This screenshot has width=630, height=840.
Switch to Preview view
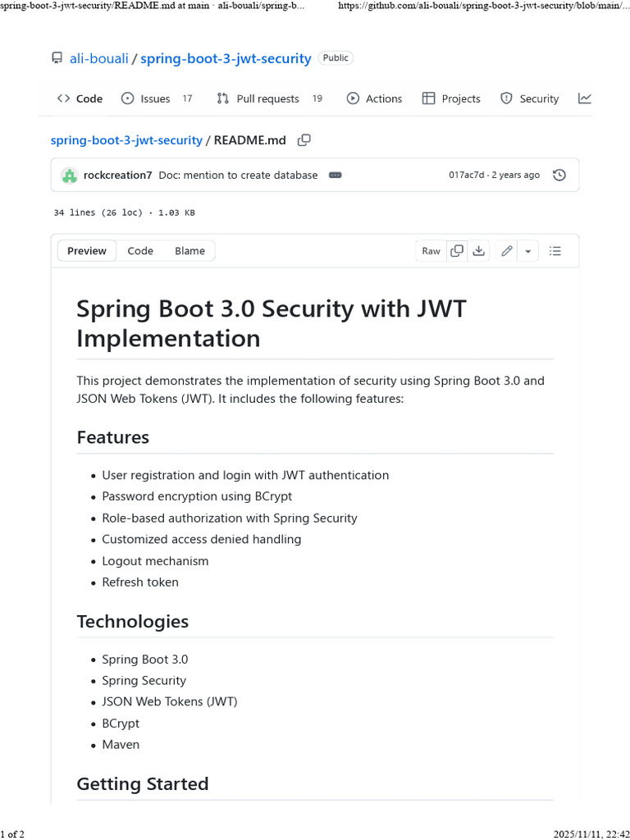coord(87,251)
